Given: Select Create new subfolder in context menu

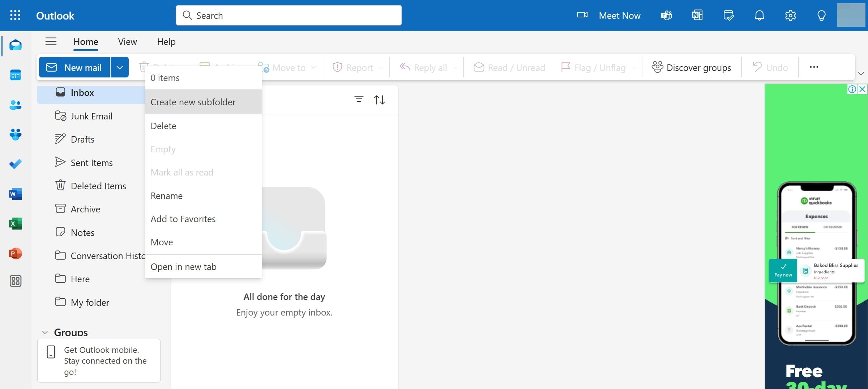Looking at the screenshot, I should [x=193, y=102].
